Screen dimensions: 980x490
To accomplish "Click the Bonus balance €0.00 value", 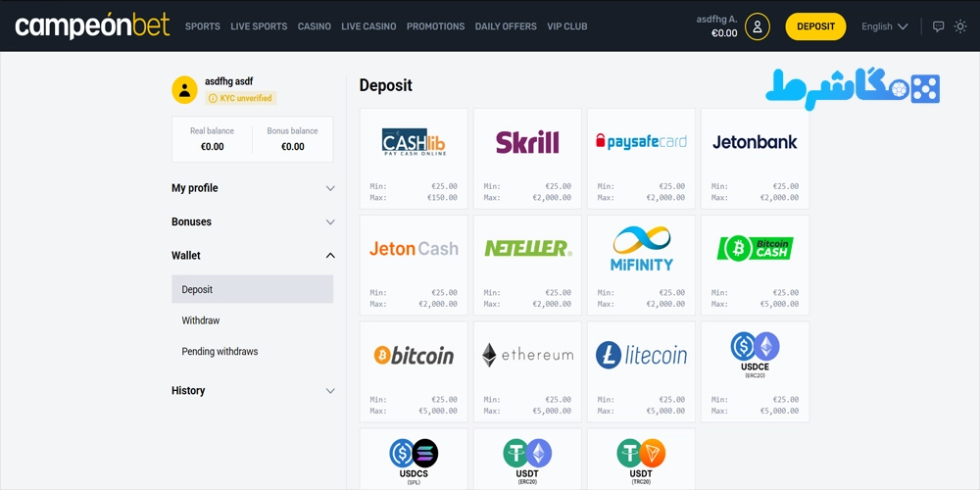I will [x=292, y=147].
